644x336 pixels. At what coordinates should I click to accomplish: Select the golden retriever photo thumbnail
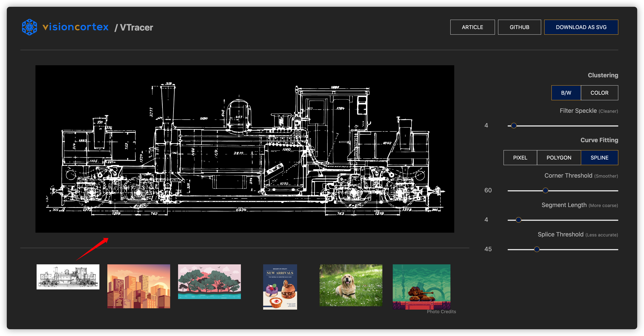(351, 285)
